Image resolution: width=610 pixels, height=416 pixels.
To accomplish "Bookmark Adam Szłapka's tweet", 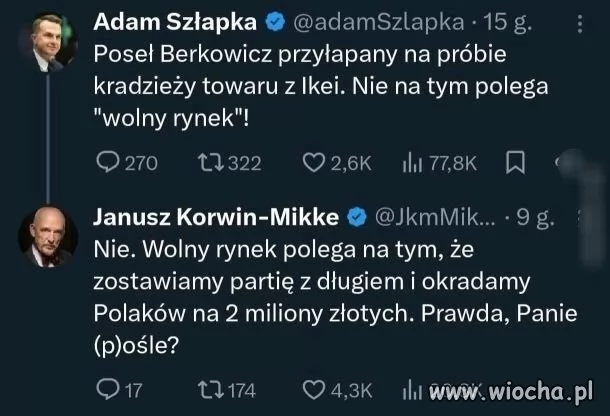I will (514, 163).
